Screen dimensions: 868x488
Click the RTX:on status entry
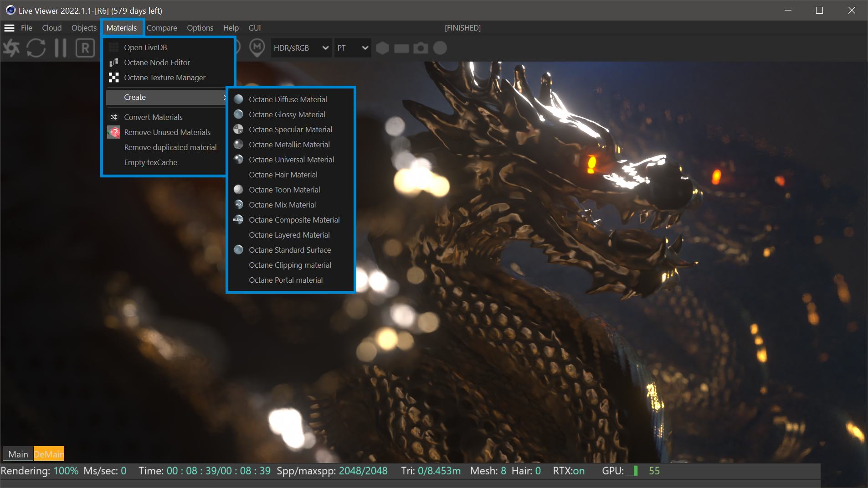(569, 471)
